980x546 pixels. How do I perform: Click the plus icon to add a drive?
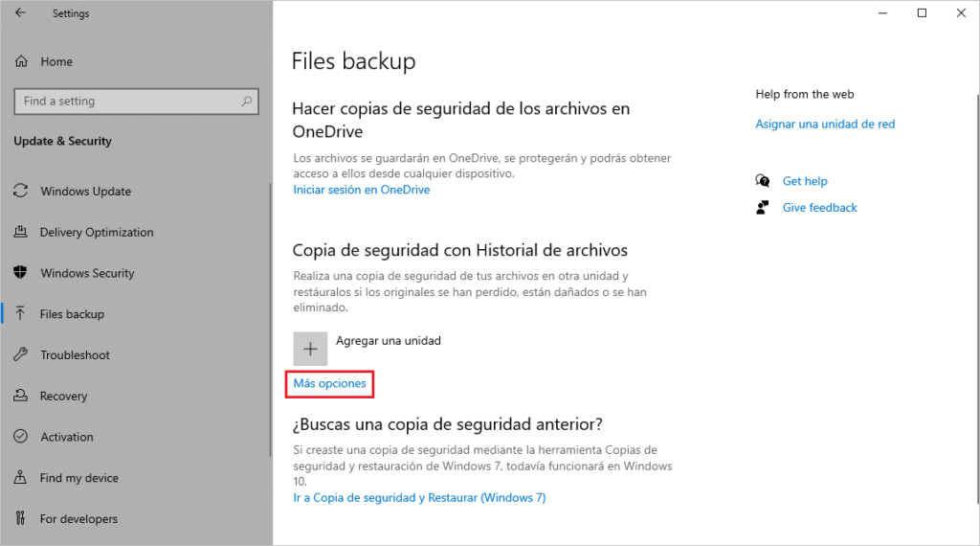pos(310,349)
